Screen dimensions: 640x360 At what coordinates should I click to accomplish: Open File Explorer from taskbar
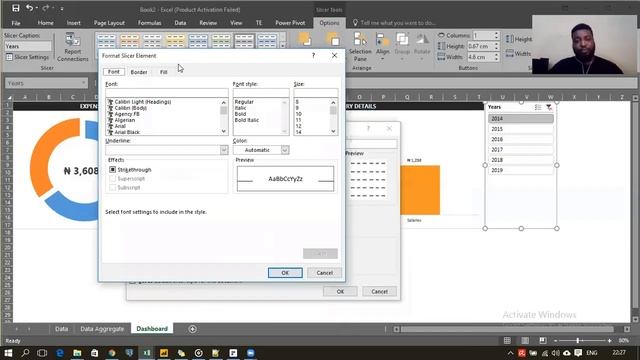click(77, 353)
